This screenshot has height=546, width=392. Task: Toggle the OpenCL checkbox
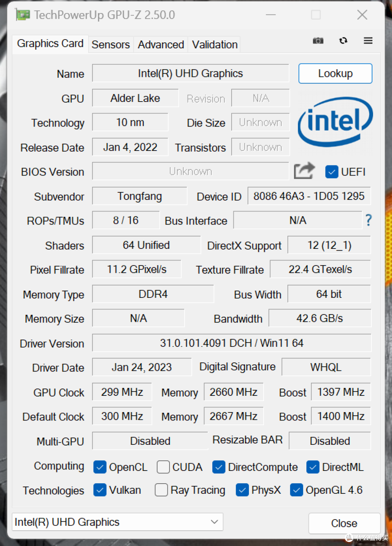tap(100, 467)
